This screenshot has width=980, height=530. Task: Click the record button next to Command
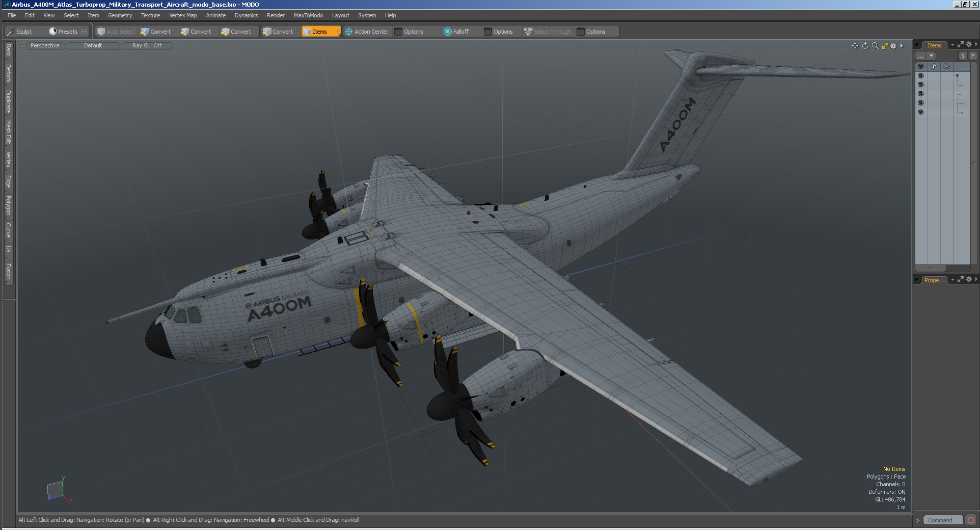[971, 520]
